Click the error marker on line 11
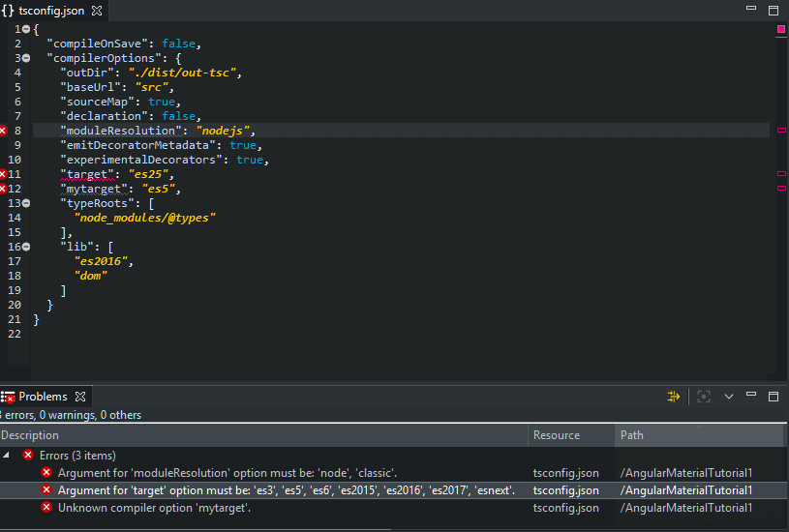789x532 pixels. (4, 174)
